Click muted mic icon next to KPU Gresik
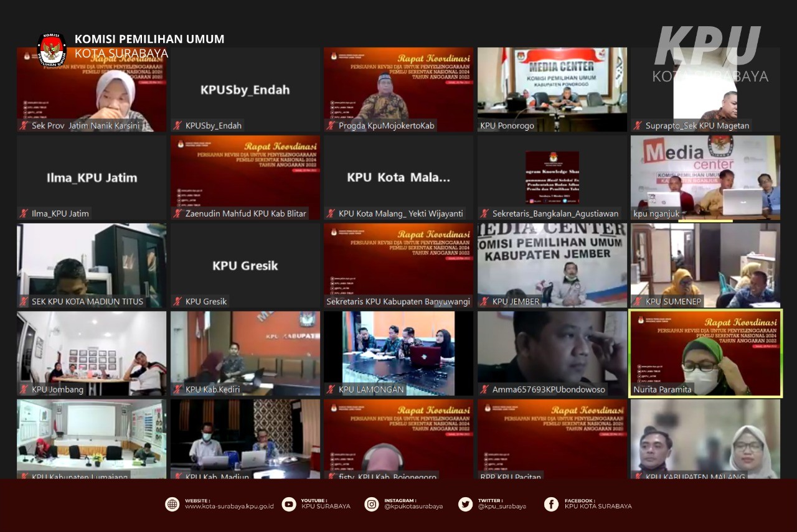797x532 pixels. tap(177, 302)
